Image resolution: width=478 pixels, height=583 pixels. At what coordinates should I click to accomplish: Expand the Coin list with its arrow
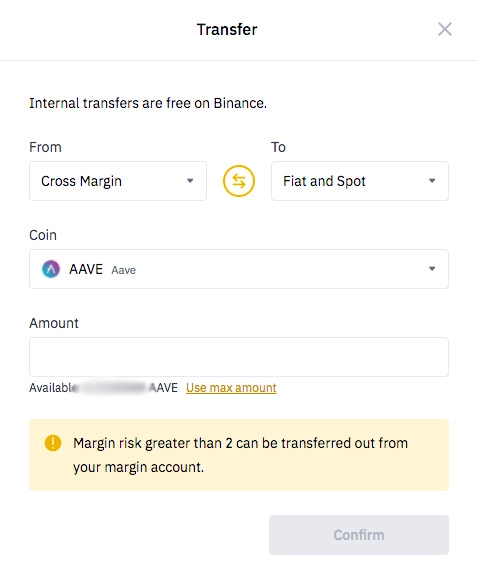coord(432,268)
